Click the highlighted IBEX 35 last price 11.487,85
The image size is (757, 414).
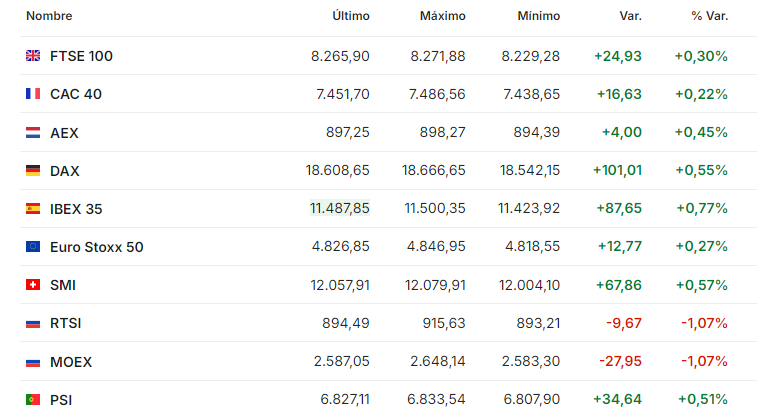[x=340, y=208]
